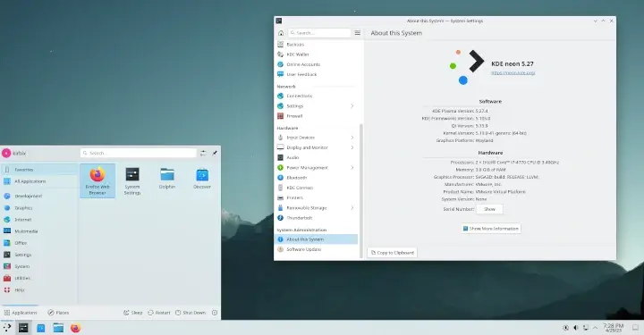Open Dolphin file manager favorite

point(167,179)
